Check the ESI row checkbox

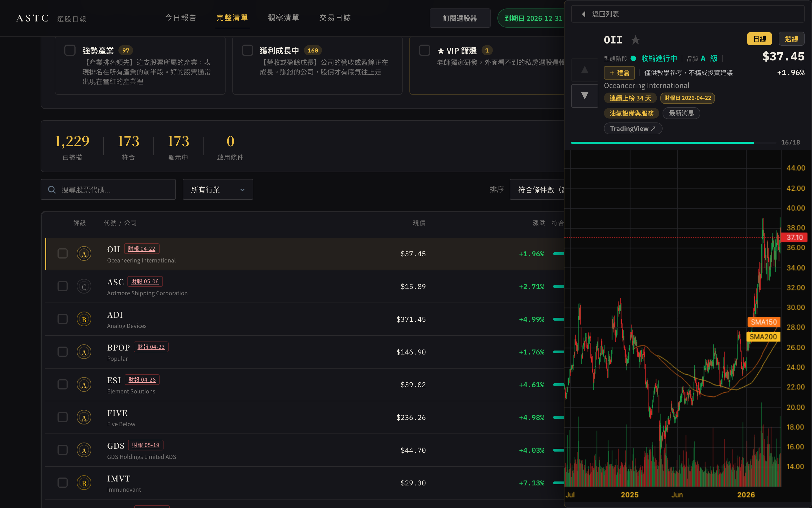[x=62, y=384]
